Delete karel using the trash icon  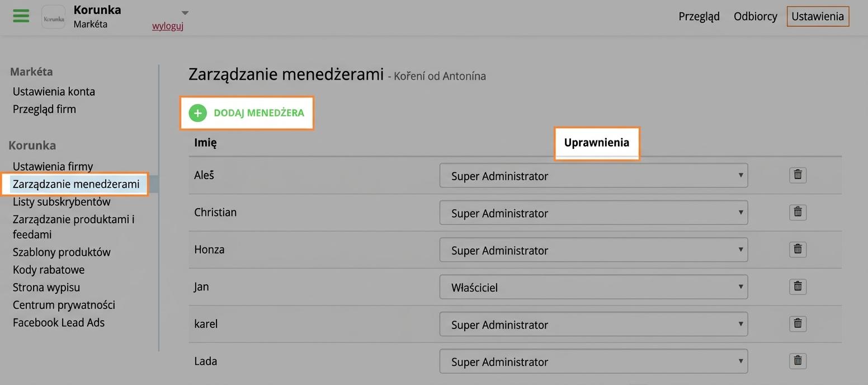[798, 323]
